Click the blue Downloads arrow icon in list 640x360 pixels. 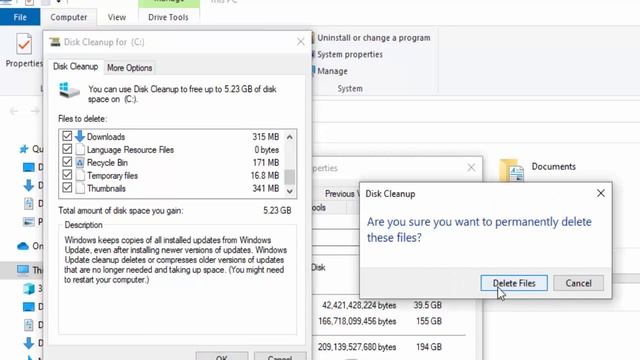pos(80,136)
